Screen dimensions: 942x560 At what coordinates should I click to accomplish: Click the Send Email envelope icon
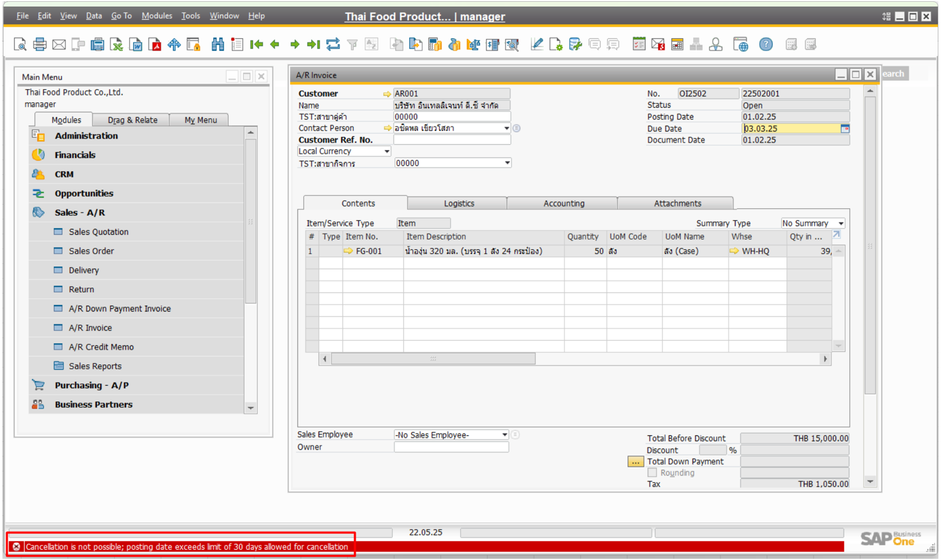(59, 44)
